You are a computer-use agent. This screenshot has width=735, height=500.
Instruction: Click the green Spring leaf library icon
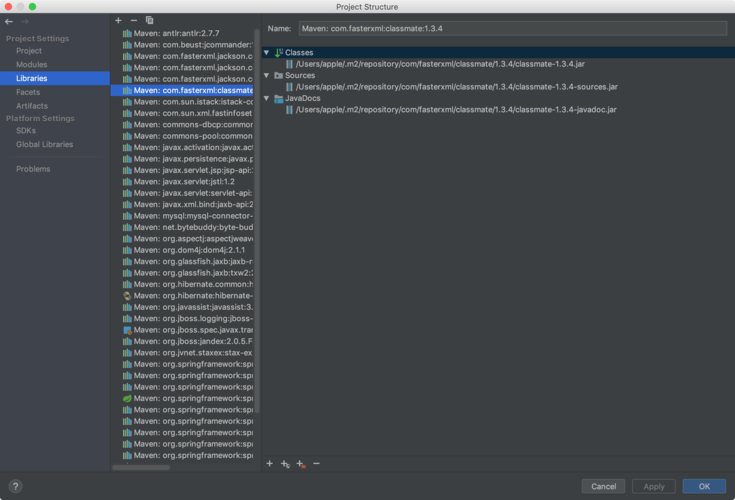[x=127, y=398]
